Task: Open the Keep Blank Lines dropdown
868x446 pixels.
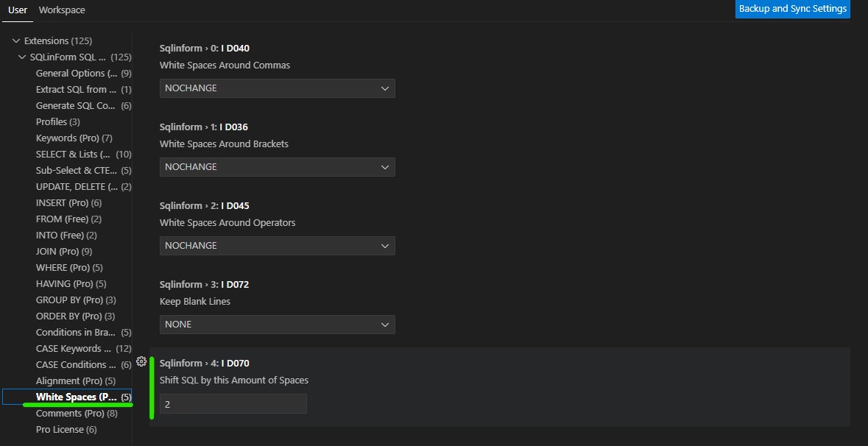Action: click(278, 325)
